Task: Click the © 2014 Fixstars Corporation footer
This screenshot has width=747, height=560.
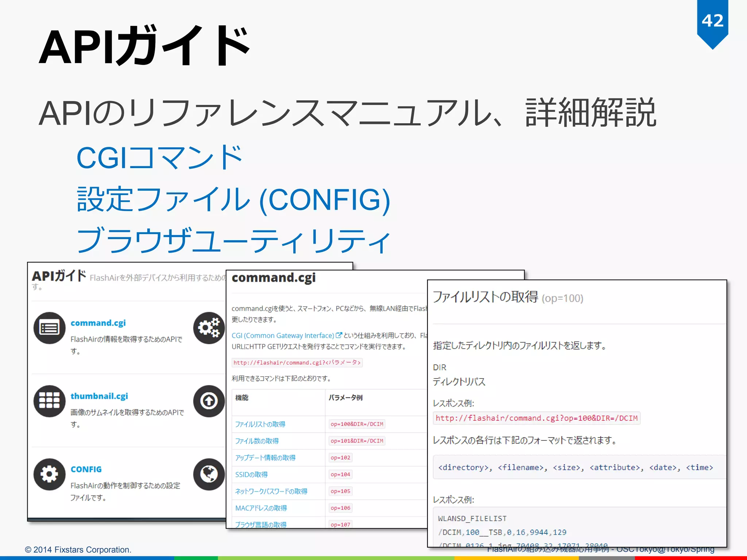Action: pos(78,550)
